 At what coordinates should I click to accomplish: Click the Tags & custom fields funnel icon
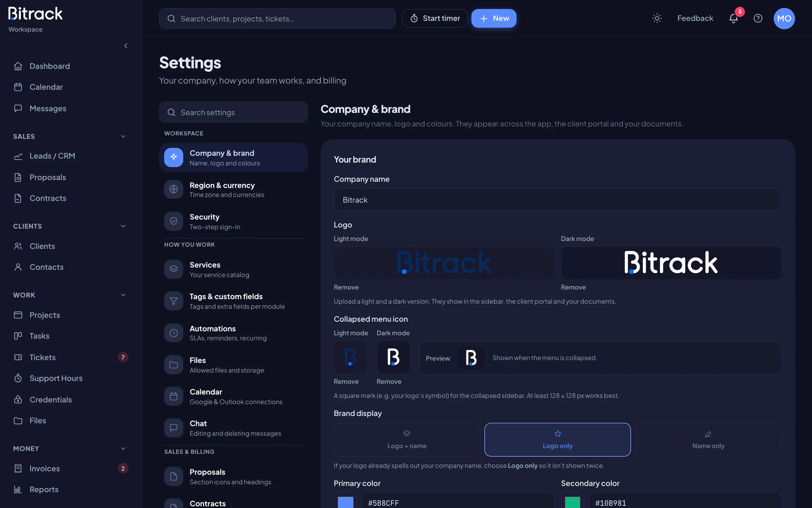pyautogui.click(x=173, y=301)
